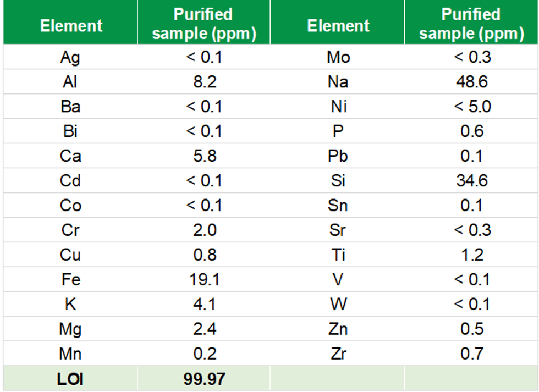Click the Mg value 2.4 cell
This screenshot has width=539, height=392.
click(x=204, y=329)
